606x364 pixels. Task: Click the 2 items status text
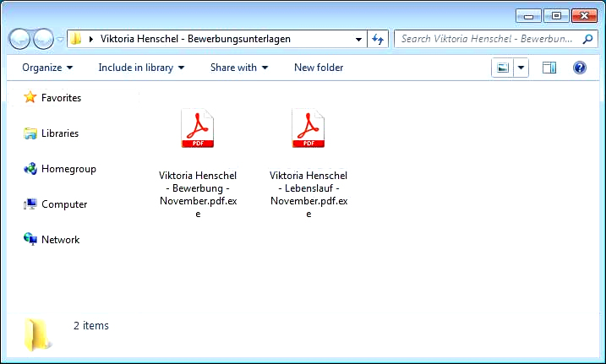pyautogui.click(x=91, y=325)
